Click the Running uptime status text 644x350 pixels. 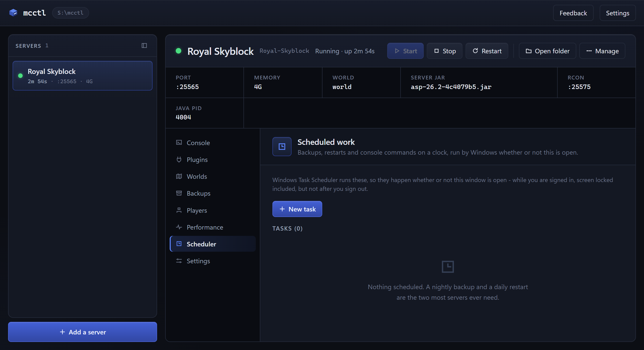click(x=345, y=51)
